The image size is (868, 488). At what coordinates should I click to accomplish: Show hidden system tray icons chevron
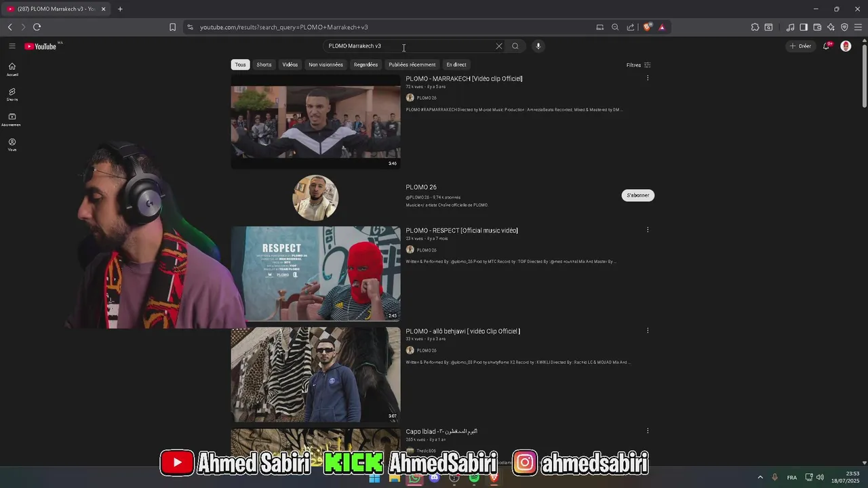point(760,477)
